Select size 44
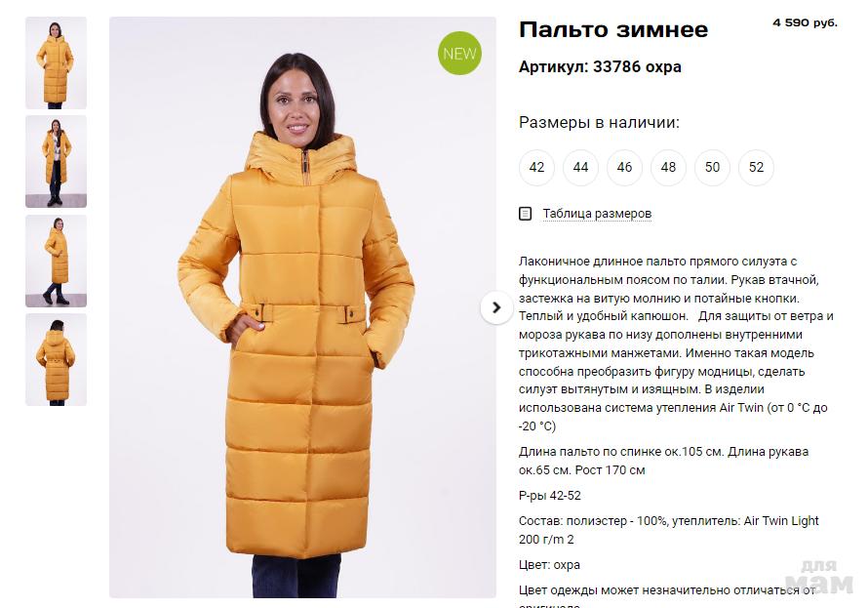This screenshot has width=868, height=608. pos(580,167)
